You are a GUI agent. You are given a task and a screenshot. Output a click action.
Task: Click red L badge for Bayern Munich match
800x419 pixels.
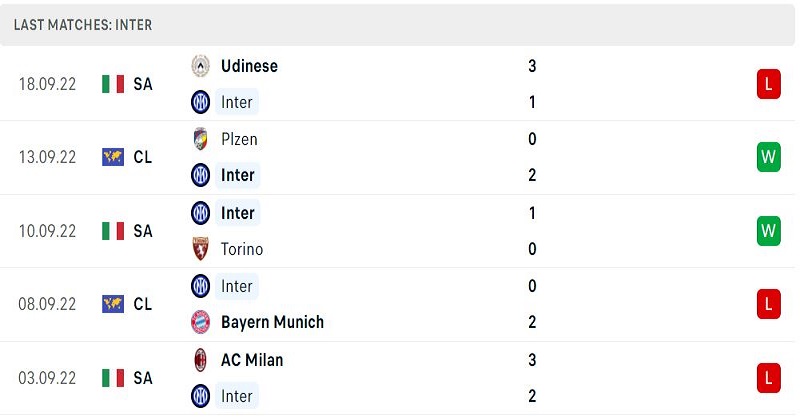pyautogui.click(x=768, y=304)
